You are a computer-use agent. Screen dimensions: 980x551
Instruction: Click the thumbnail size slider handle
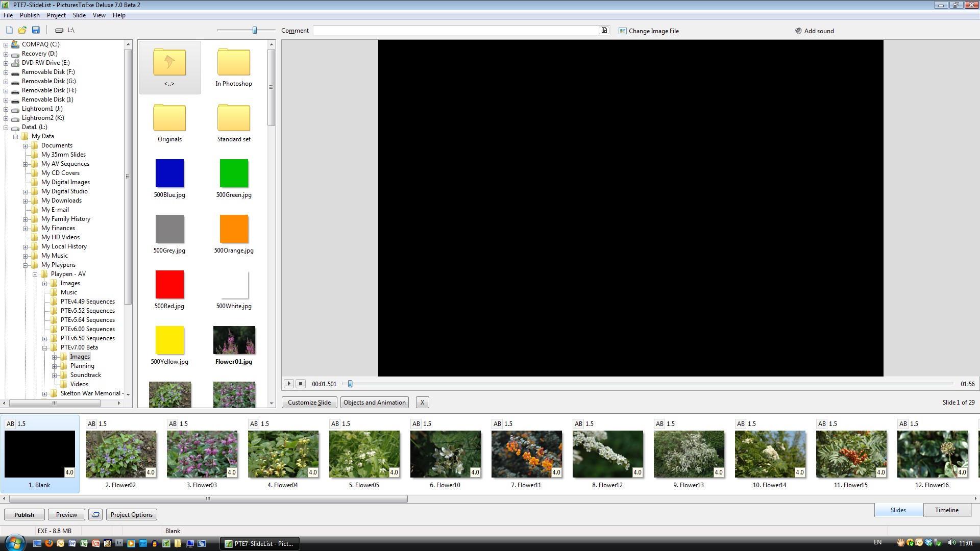(x=255, y=30)
